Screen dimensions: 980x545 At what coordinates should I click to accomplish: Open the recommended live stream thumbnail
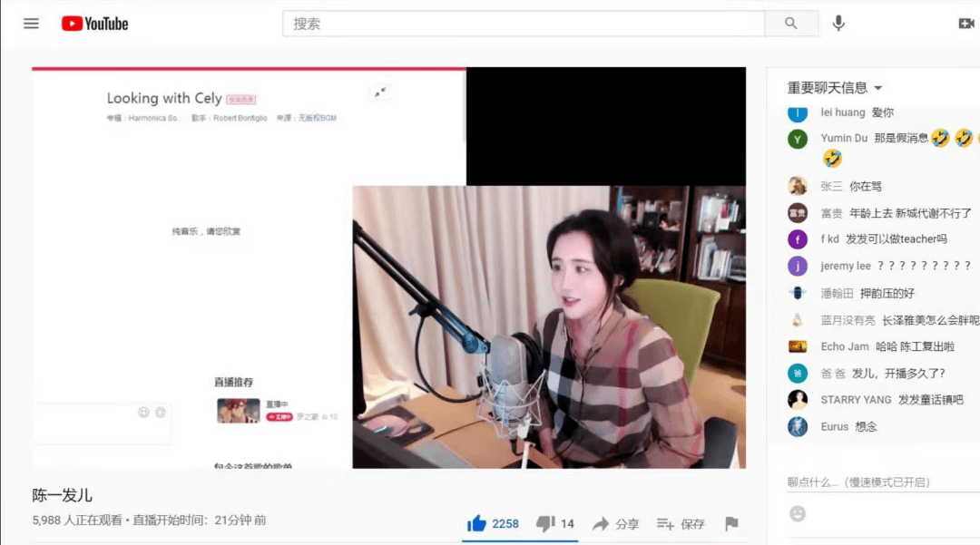tap(238, 411)
